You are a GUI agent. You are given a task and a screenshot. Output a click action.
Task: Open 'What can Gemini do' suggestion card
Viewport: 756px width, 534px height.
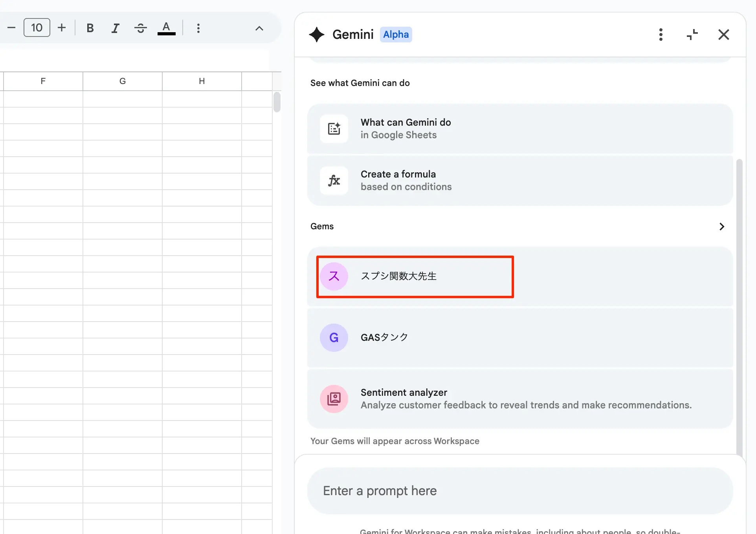click(x=520, y=129)
